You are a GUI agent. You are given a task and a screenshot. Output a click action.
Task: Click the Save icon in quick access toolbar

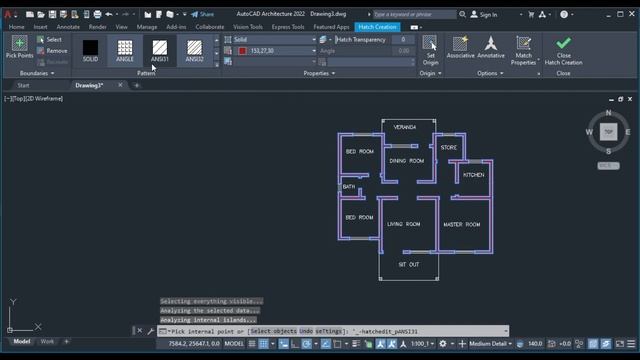point(52,14)
